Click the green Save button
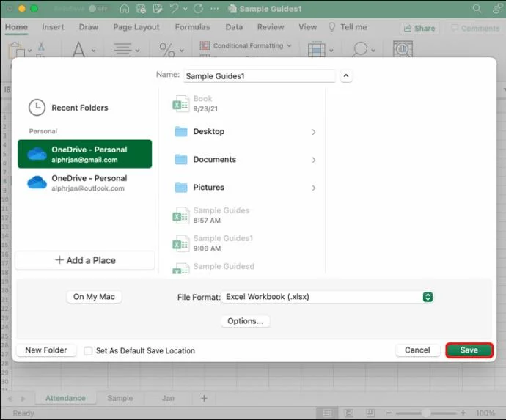506x420 pixels. tap(469, 350)
